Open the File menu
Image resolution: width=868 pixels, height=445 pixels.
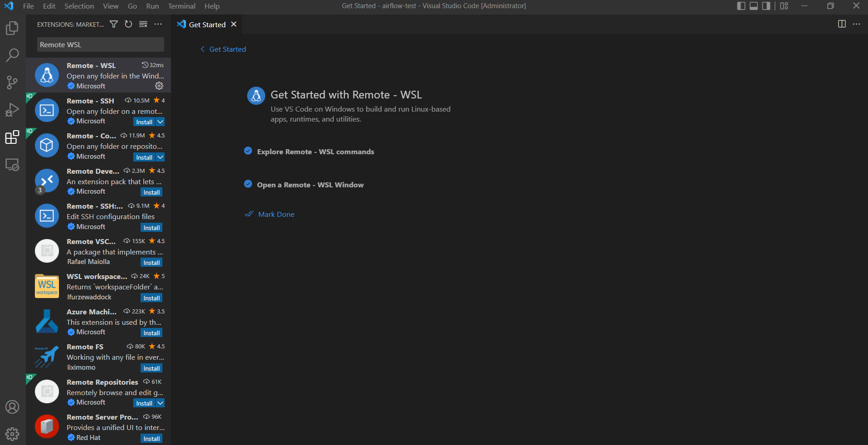pos(29,6)
